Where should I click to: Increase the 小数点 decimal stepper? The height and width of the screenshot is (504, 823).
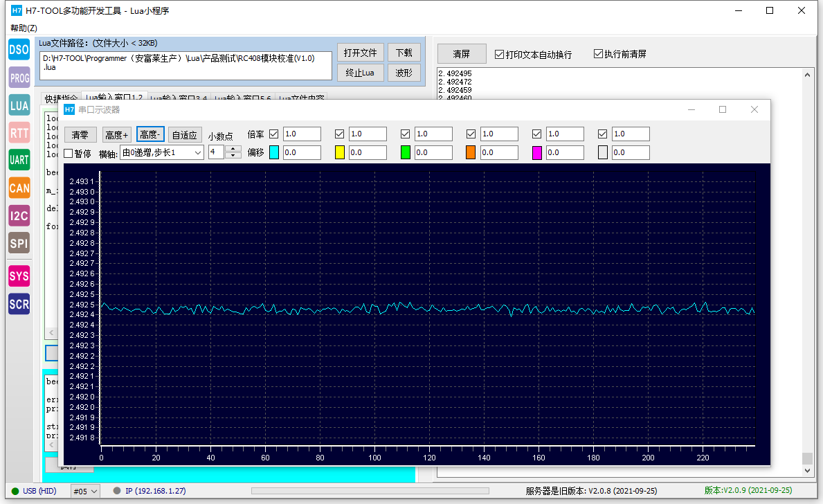pos(233,149)
